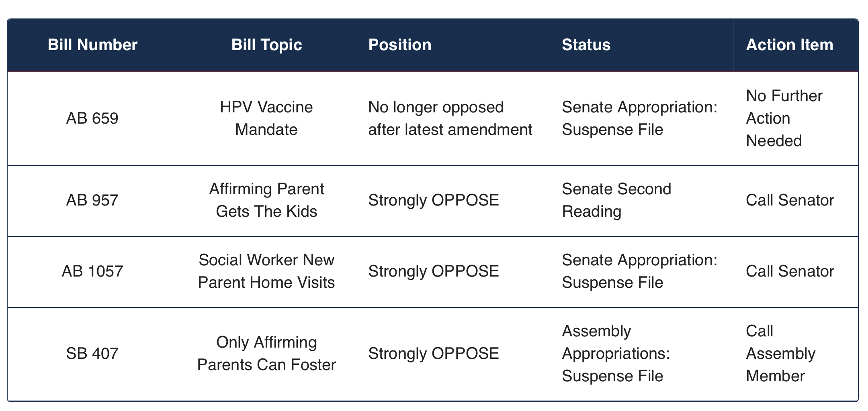
Task: Select the SB 407 bill number
Action: pos(92,354)
